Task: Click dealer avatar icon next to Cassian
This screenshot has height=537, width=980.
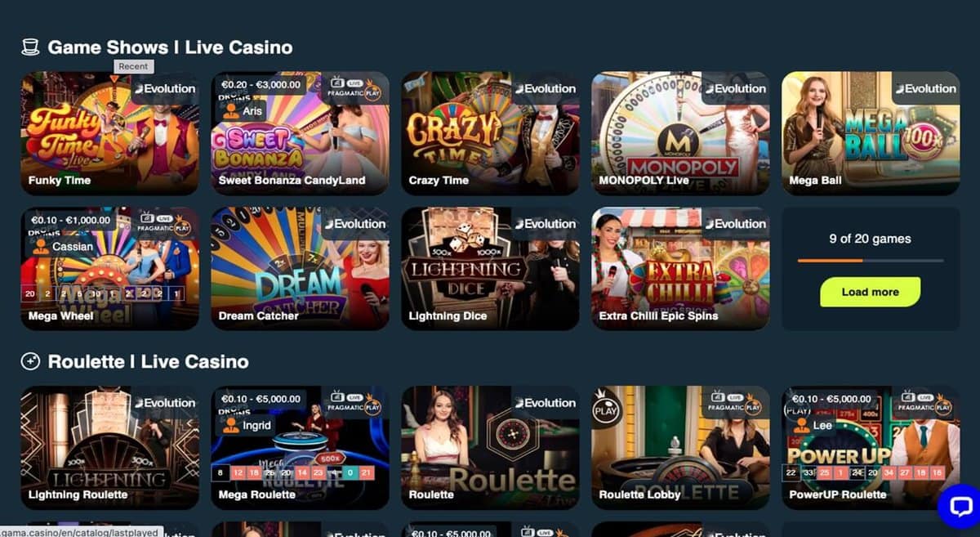Action: point(41,246)
